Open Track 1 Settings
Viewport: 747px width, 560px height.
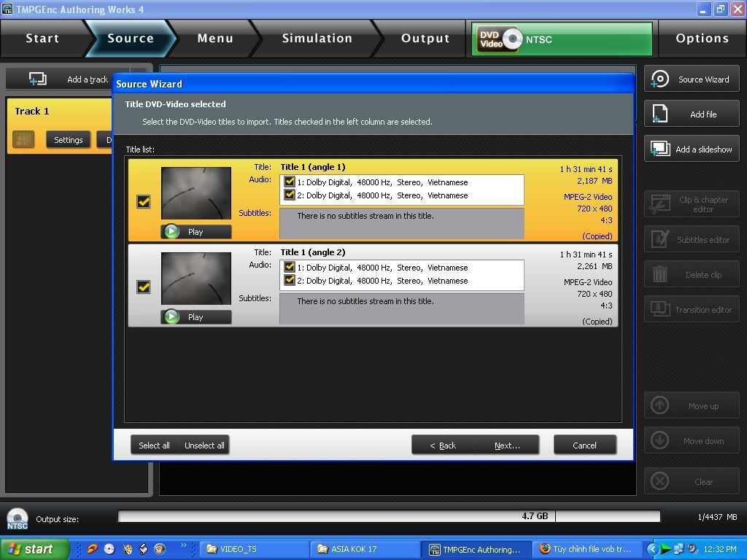coord(68,139)
